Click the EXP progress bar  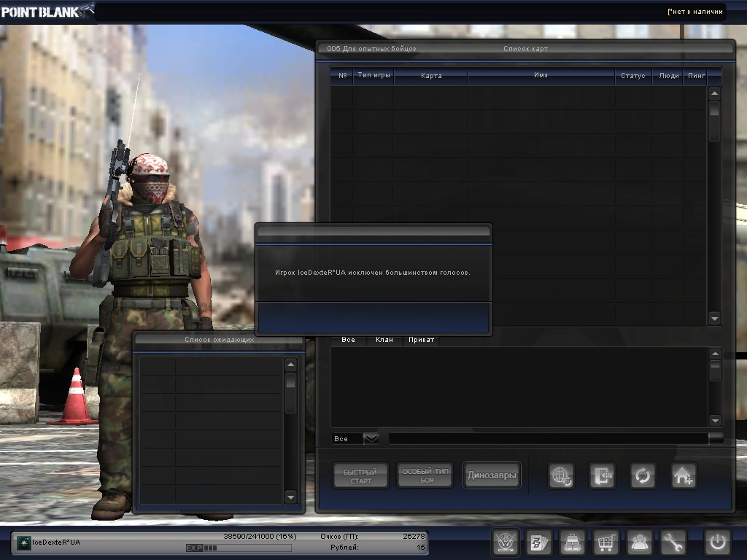[x=239, y=548]
